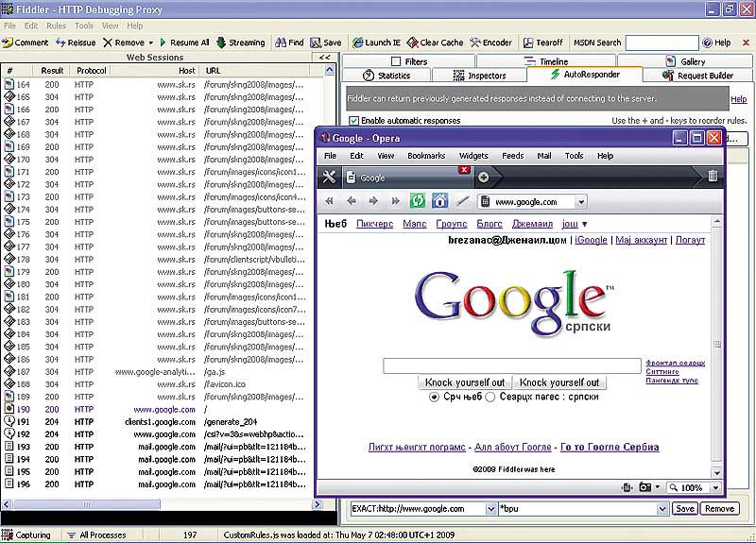Click the Comment toolbar button in Fiddler
The width and height of the screenshot is (756, 543).
(x=26, y=42)
